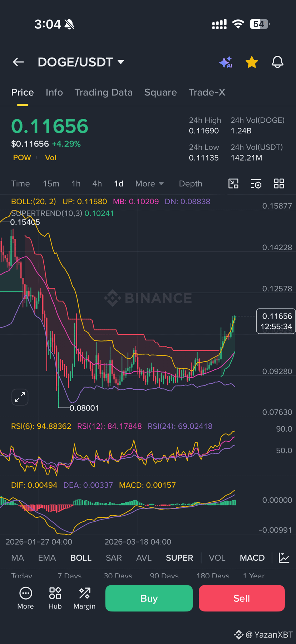Switch to the Info tab
296x644 pixels.
54,92
